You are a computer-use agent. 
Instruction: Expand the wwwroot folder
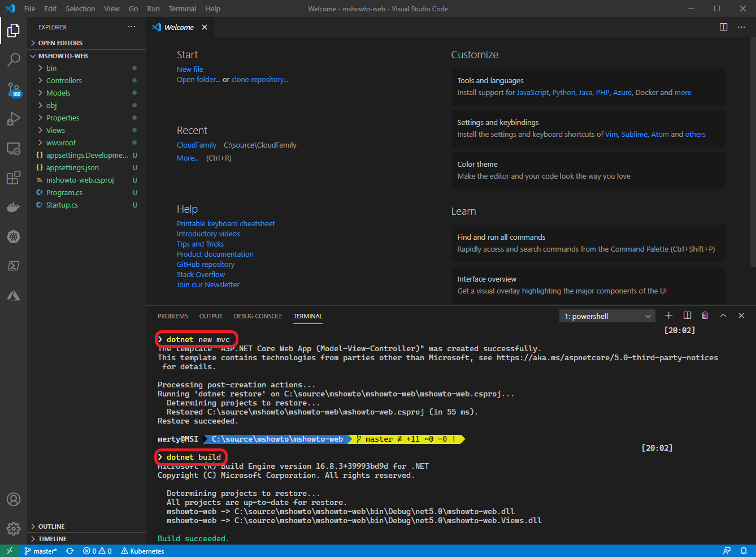86,143
